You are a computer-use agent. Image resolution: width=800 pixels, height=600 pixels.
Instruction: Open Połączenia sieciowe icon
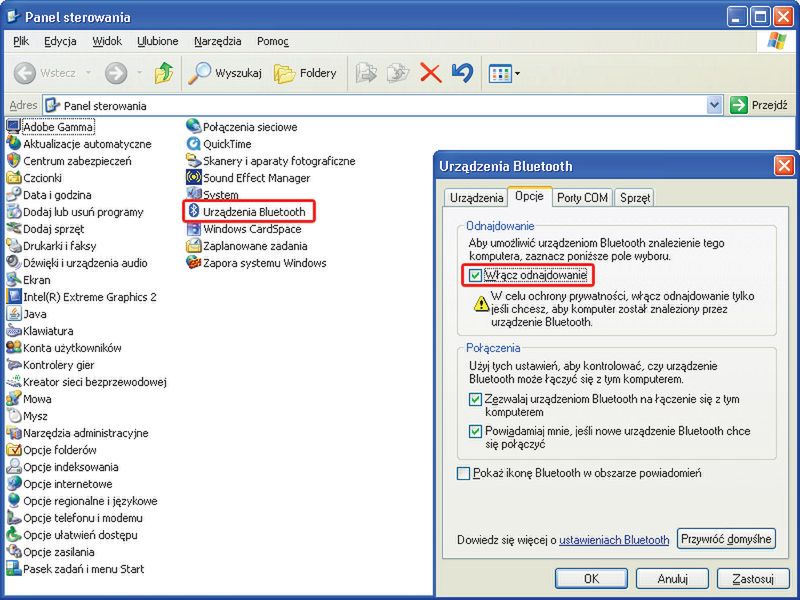pos(193,127)
